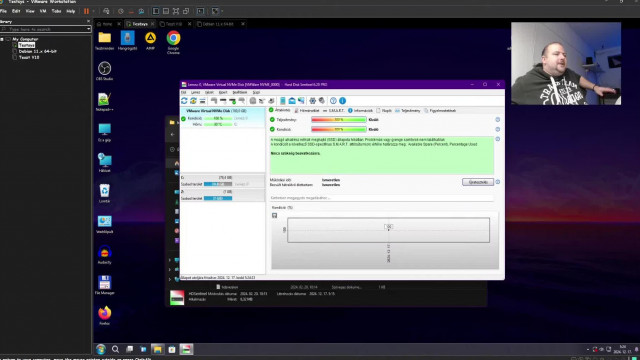
Task: Open the VMware Tabs menu
Action: tap(56, 11)
